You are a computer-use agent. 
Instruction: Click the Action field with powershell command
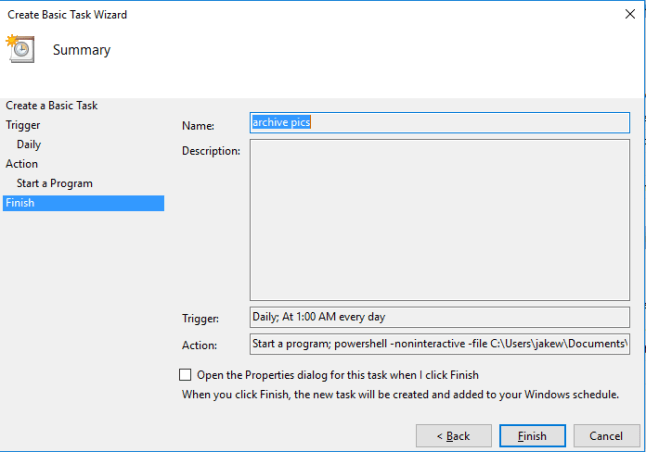coord(439,344)
